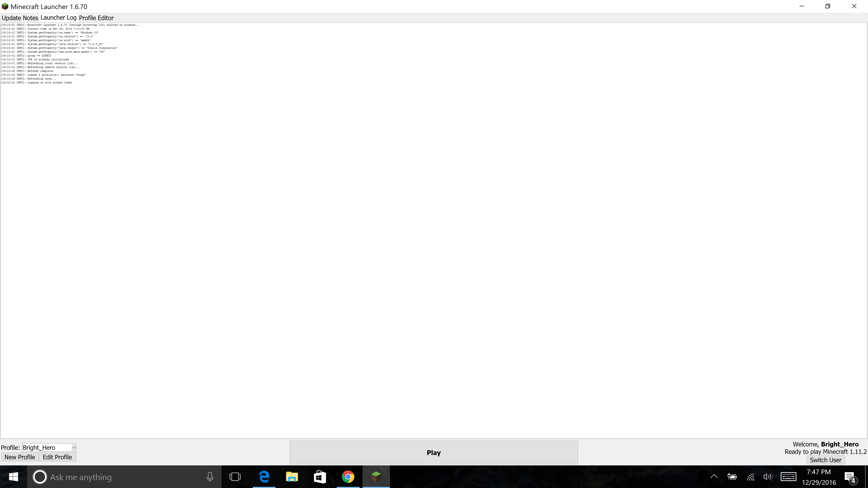Open touch keyboard tray icon
The height and width of the screenshot is (488, 868).
788,477
